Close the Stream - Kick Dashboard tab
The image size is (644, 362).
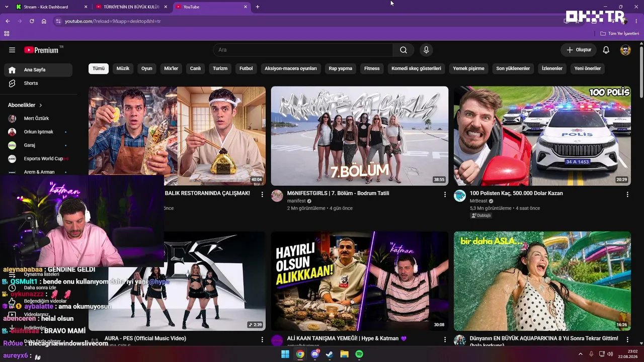(86, 7)
